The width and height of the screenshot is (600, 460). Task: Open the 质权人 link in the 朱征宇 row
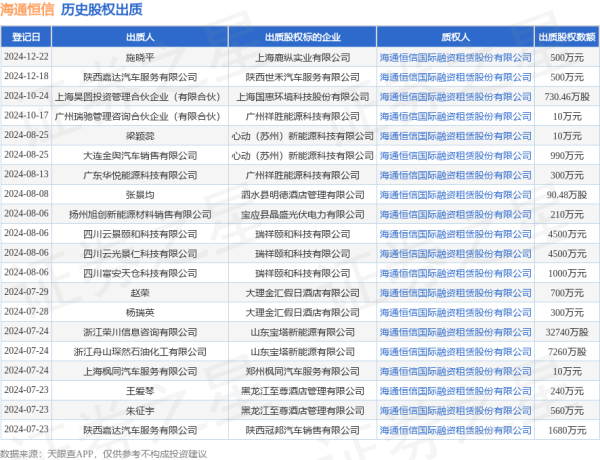455,411
